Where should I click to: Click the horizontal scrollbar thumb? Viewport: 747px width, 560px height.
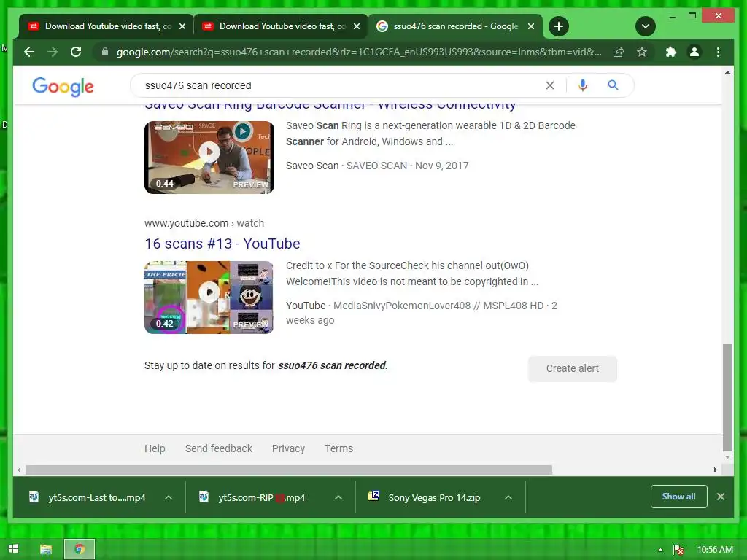point(289,470)
